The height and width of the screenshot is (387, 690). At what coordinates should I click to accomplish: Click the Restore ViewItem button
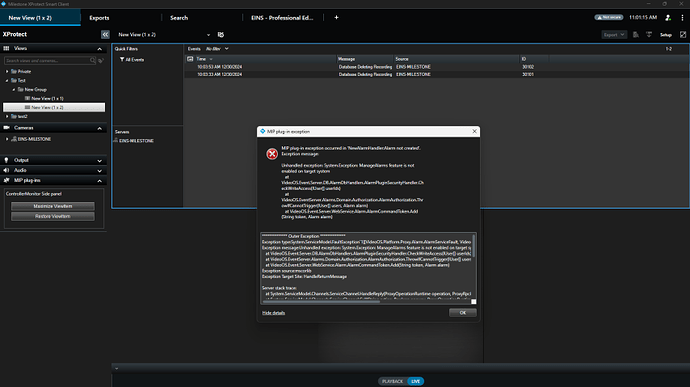tap(53, 216)
